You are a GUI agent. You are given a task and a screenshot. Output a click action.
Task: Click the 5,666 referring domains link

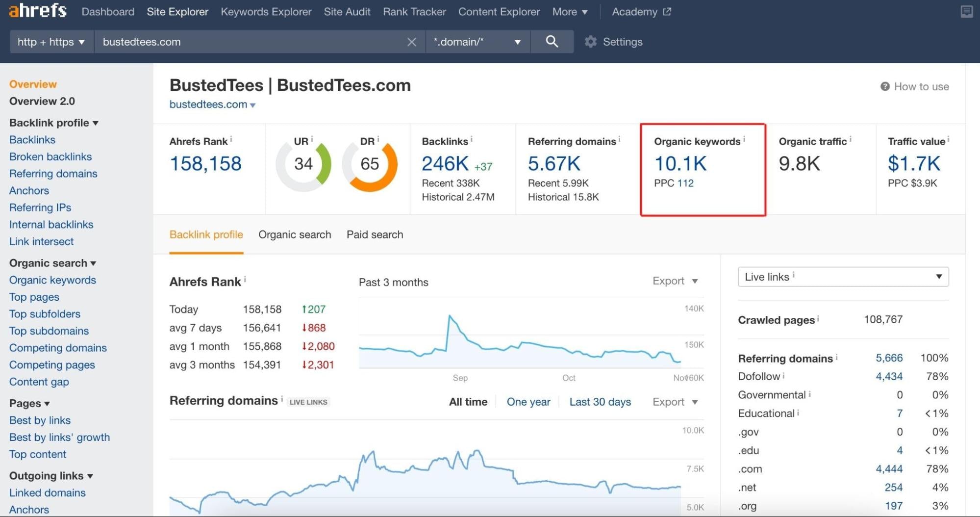(x=889, y=358)
